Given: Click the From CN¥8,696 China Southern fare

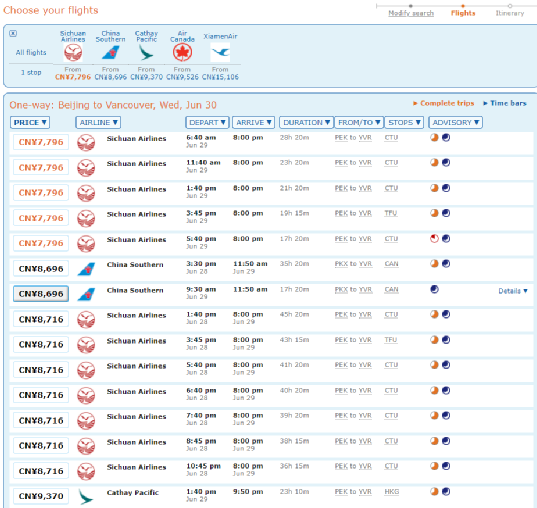Looking at the screenshot, I should coord(111,74).
